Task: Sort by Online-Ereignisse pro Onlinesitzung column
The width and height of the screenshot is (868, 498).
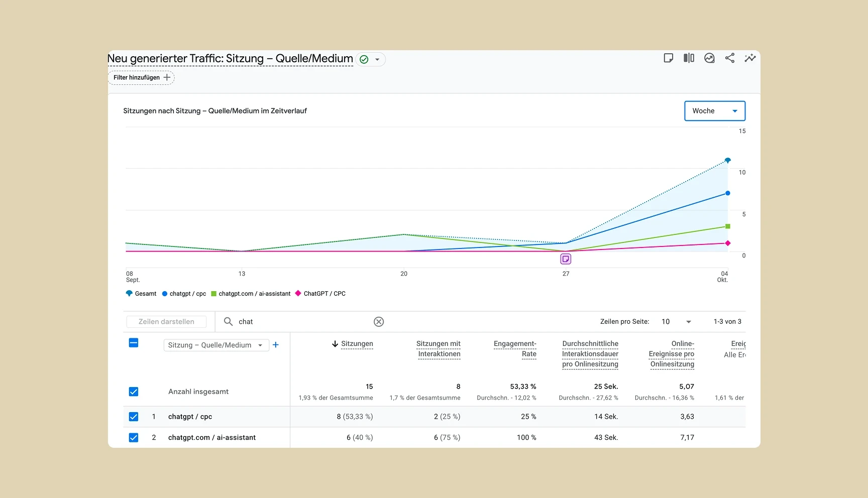Action: (x=672, y=354)
